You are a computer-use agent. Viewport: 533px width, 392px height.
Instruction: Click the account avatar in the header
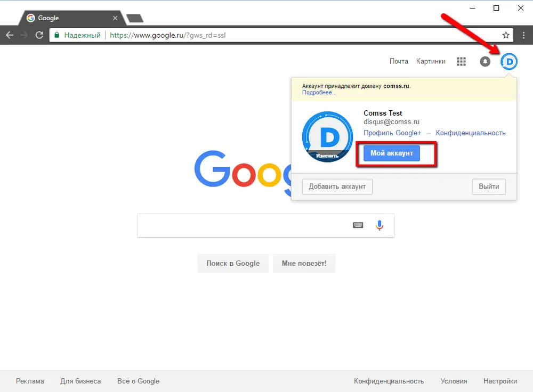(509, 61)
